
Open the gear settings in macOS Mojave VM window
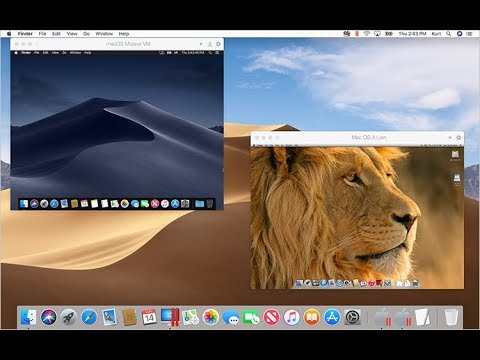pos(218,44)
